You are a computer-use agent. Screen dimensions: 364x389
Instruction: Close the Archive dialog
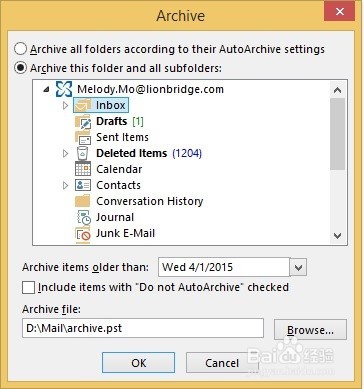click(x=339, y=12)
